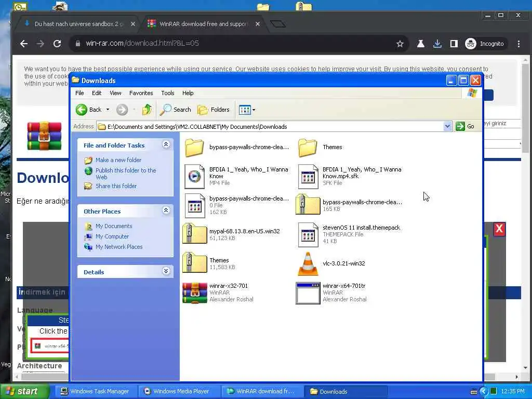The width and height of the screenshot is (532, 399).
Task: Select the stevenOS 11 install.themepack icon
Action: point(308,234)
